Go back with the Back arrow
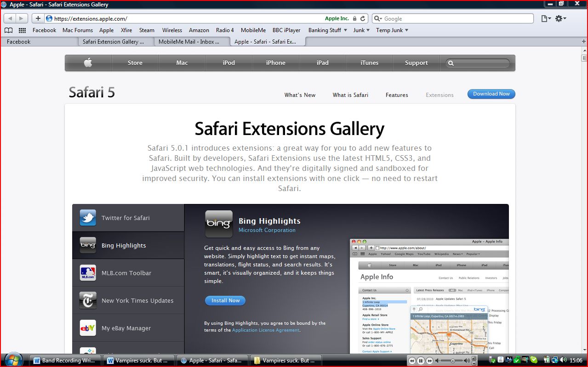This screenshot has width=588, height=367. [x=10, y=18]
